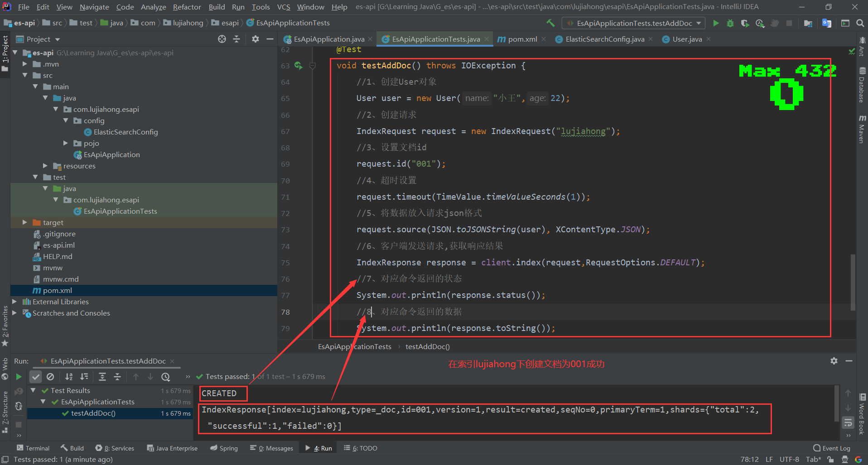Run with Coverage from the main toolbar
The height and width of the screenshot is (465, 868).
tap(745, 23)
